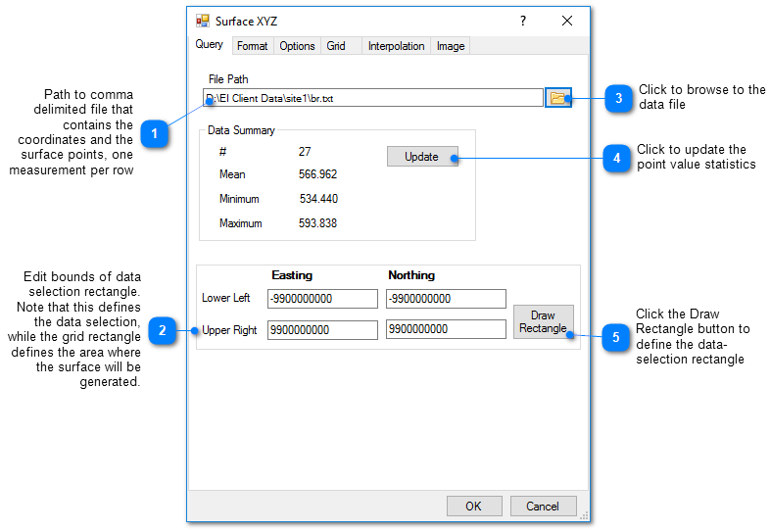
Task: Click the resize grip at dialog corner
Action: [584, 515]
